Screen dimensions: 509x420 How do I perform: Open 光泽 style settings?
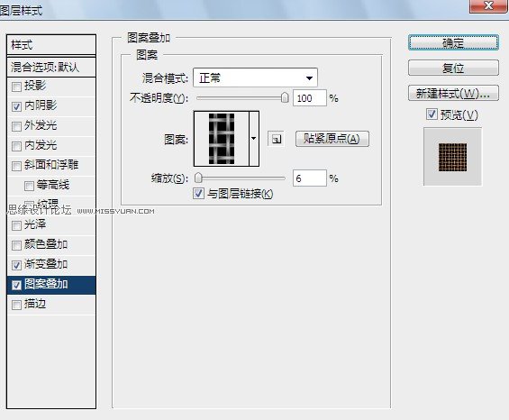[35, 224]
